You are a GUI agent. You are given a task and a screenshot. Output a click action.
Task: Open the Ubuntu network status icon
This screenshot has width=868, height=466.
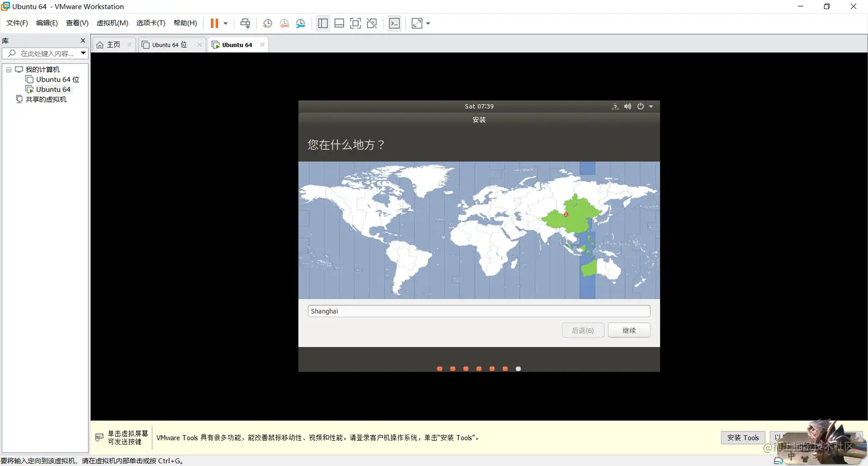click(615, 106)
